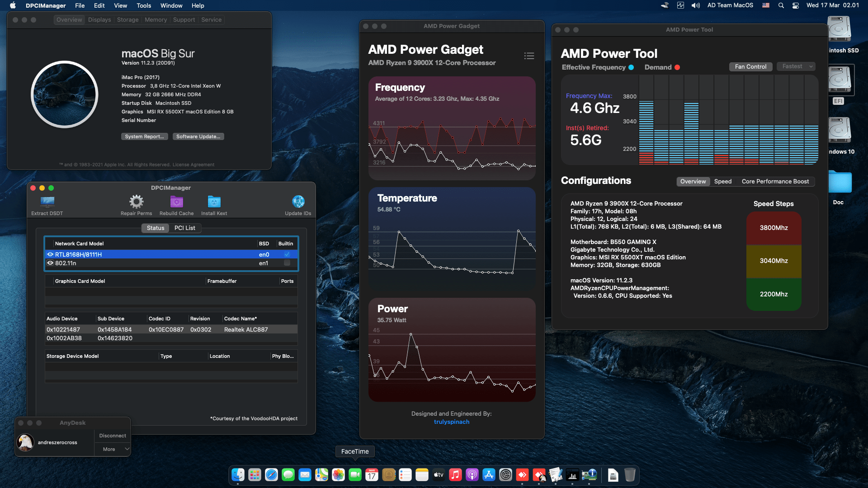Click the andreszerocross avatar in AnyDesk

point(25,442)
